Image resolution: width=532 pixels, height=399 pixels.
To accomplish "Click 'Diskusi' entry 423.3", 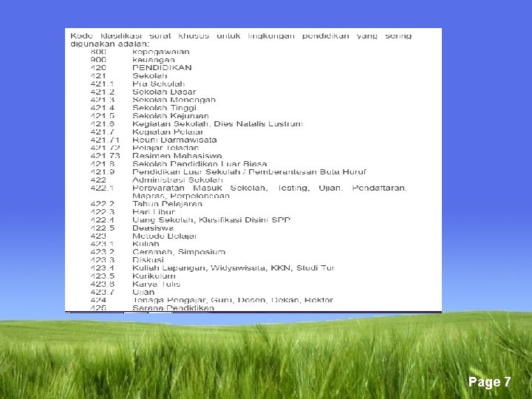I will click(x=127, y=259).
